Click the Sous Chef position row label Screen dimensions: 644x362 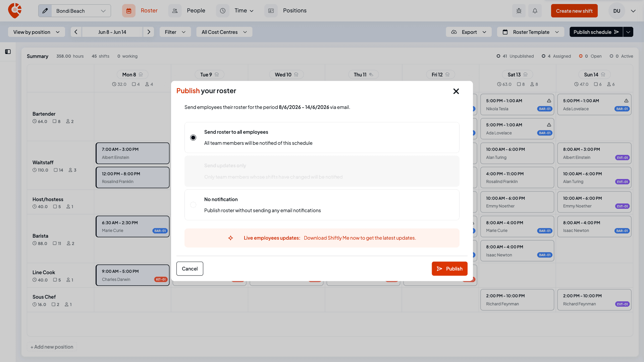pos(44,297)
